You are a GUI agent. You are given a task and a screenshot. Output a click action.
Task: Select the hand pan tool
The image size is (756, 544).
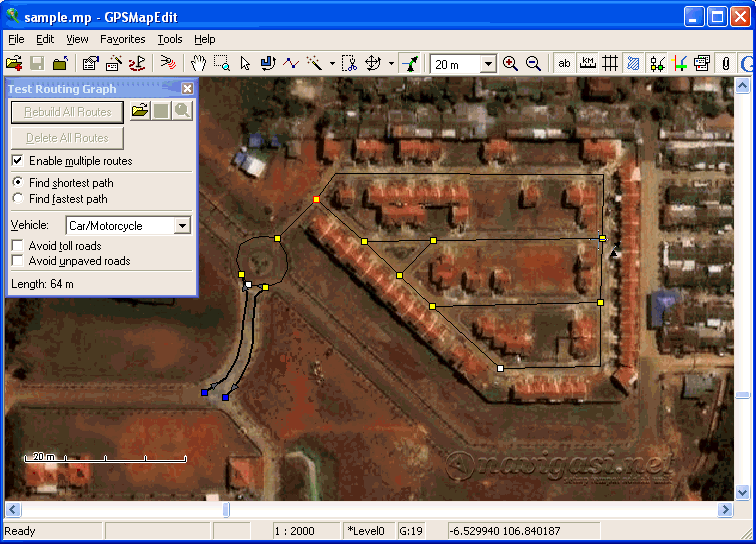(x=198, y=63)
